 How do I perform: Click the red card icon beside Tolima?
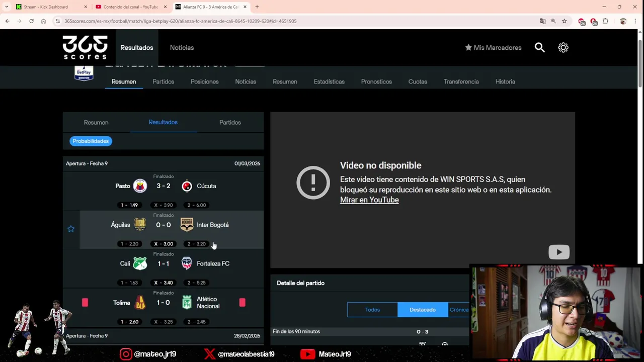85,302
